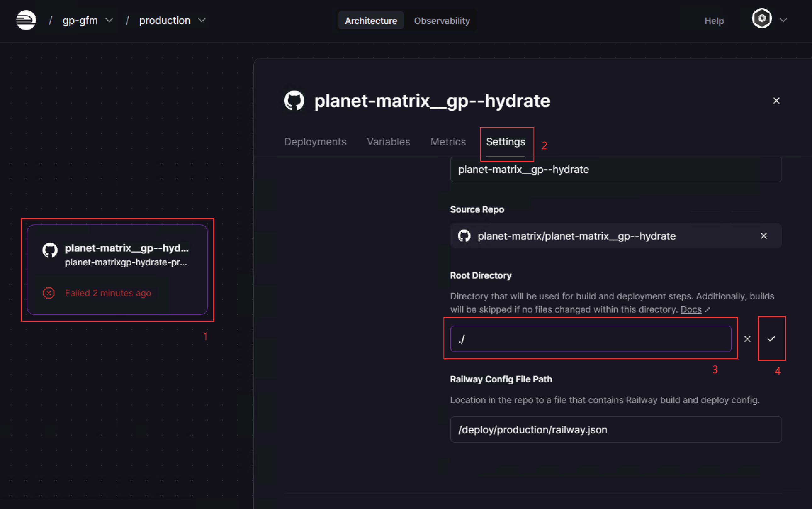Click the confirm checkmark icon for root directory

click(771, 338)
